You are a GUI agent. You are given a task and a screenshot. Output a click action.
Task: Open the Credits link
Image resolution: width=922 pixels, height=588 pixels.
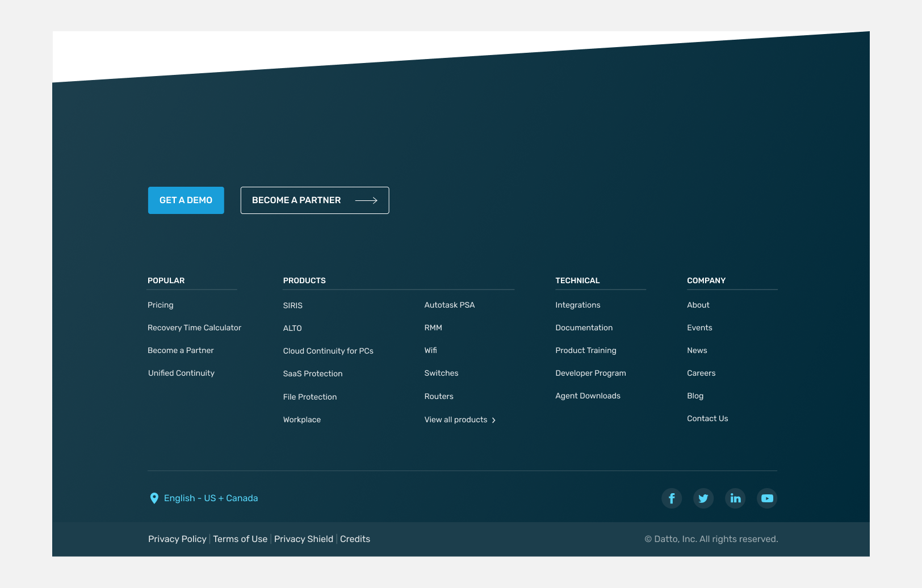click(355, 539)
